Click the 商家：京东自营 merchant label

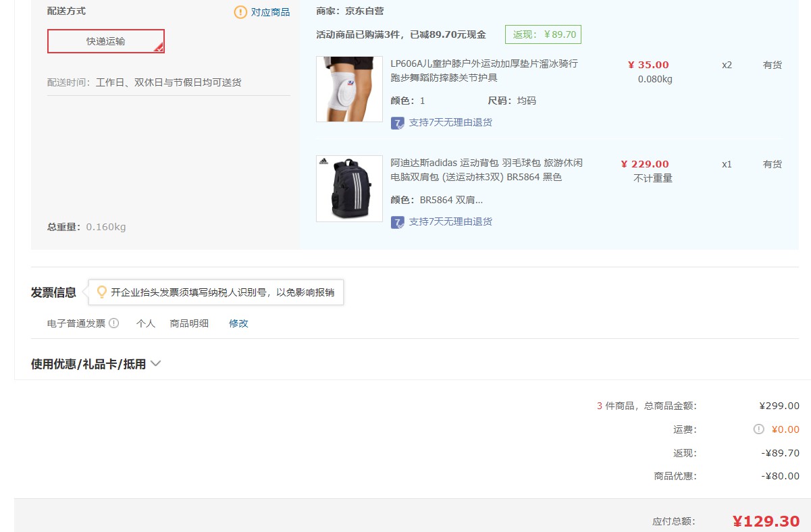350,11
